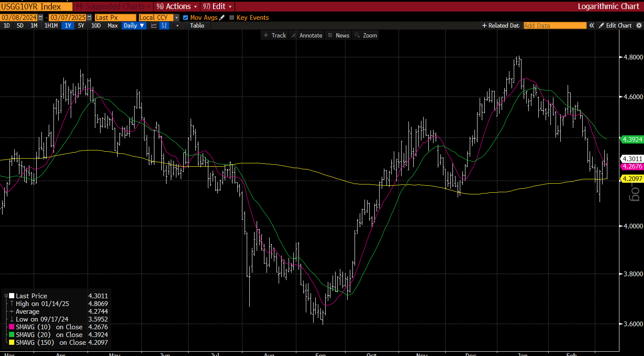
Task: Click the 'Average' legend label
Action: (28, 312)
